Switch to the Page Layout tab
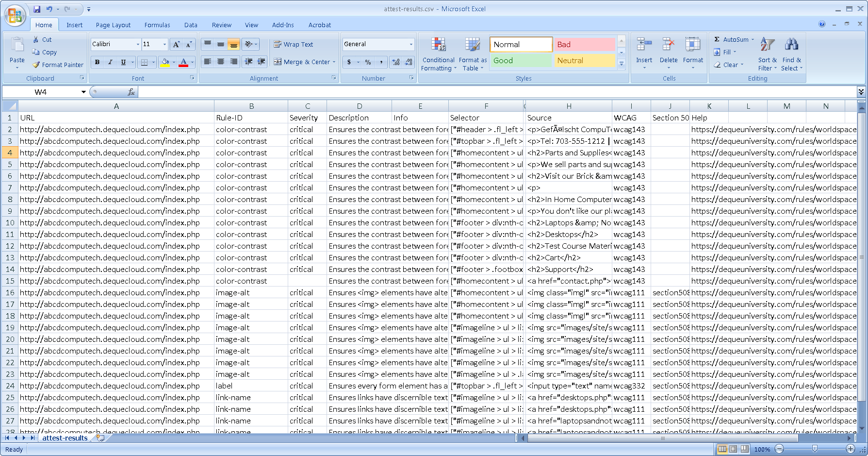This screenshot has width=868, height=456. click(113, 25)
